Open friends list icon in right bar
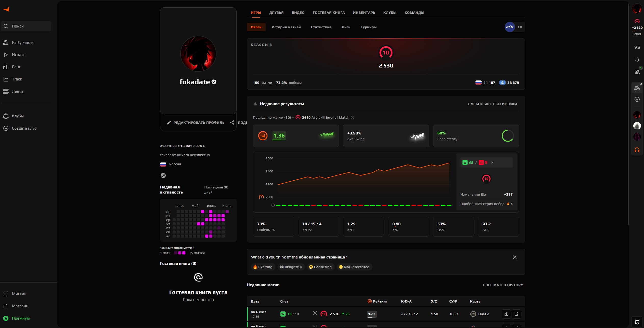The image size is (644, 328). click(x=637, y=72)
